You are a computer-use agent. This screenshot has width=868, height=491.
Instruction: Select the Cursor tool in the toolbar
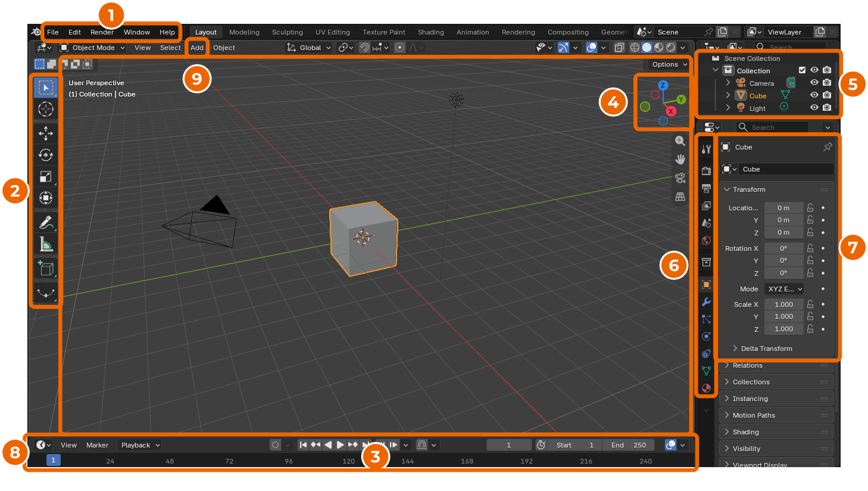pos(46,109)
